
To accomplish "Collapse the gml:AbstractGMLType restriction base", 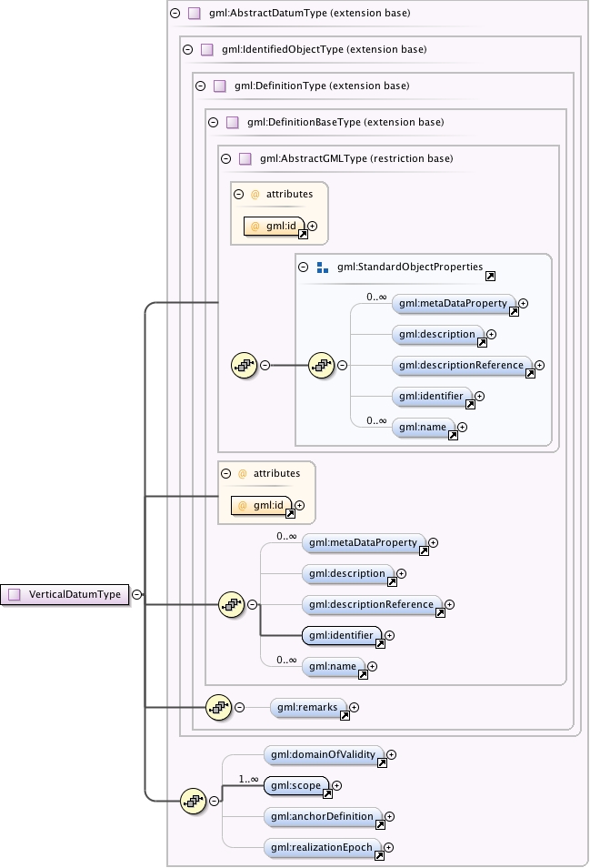I will tap(226, 159).
